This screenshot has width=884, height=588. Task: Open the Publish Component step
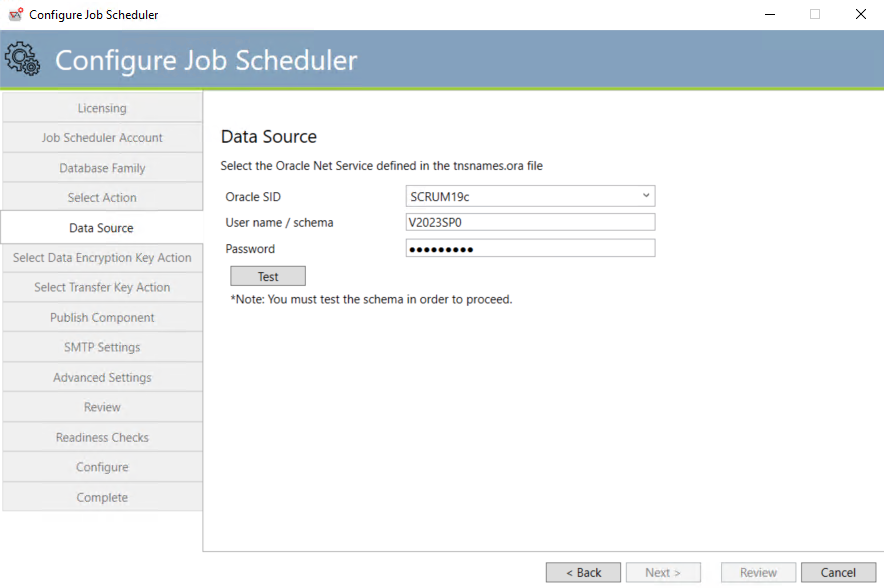coord(102,317)
